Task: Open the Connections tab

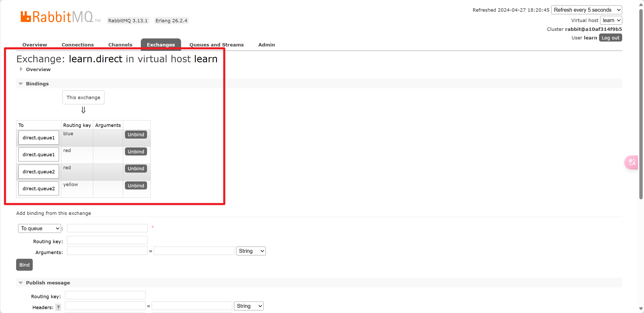Action: 77,45
